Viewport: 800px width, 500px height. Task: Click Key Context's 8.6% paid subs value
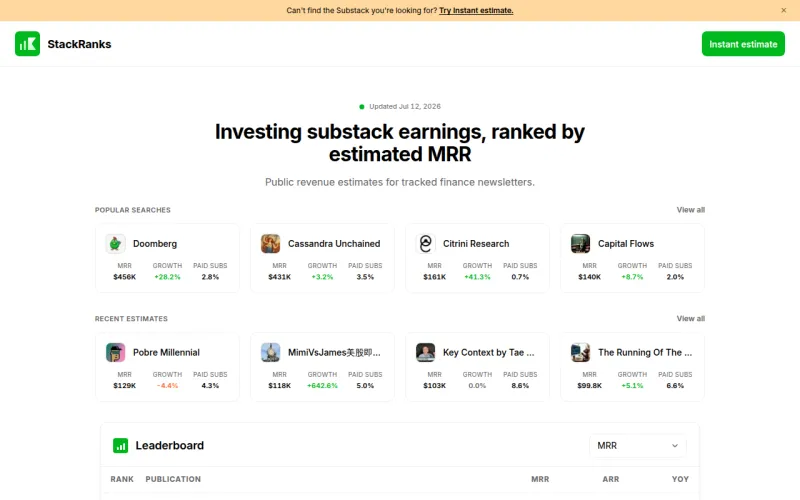coord(520,386)
